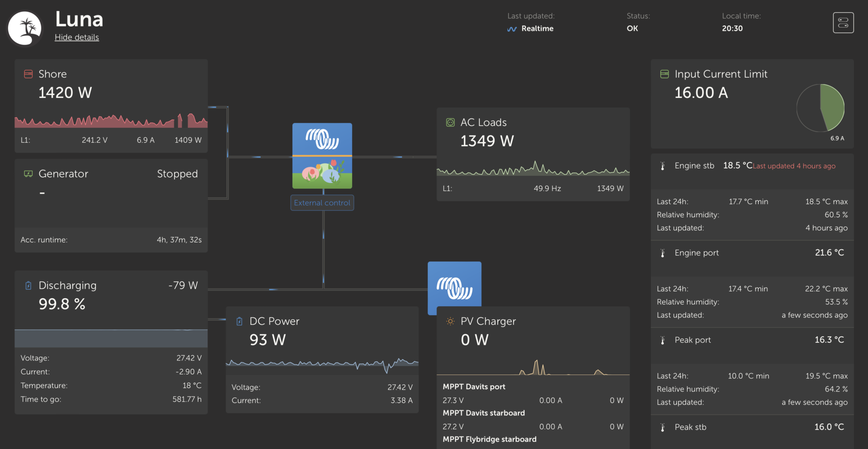Click the PV Charger sun icon
The image size is (868, 449).
[450, 321]
